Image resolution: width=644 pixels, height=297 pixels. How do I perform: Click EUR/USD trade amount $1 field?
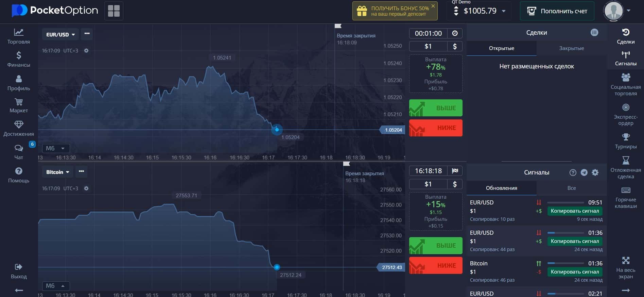(428, 46)
